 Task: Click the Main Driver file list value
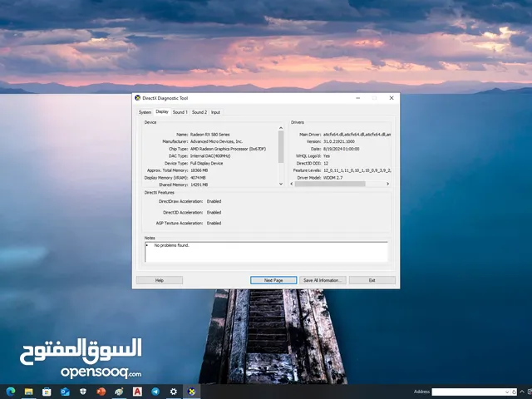click(357, 135)
